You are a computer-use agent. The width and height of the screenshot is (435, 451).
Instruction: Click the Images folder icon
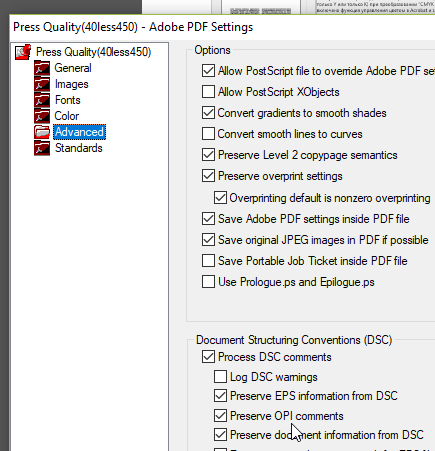coord(42,84)
